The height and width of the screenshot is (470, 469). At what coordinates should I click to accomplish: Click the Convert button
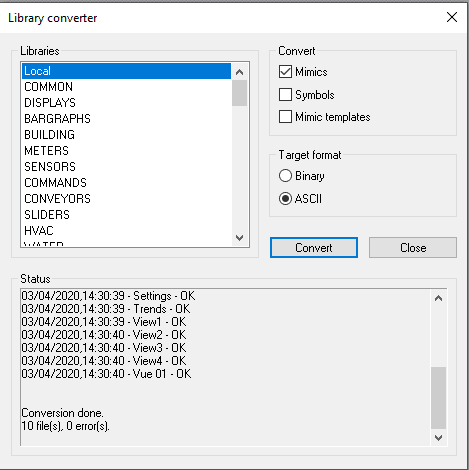[x=314, y=248]
